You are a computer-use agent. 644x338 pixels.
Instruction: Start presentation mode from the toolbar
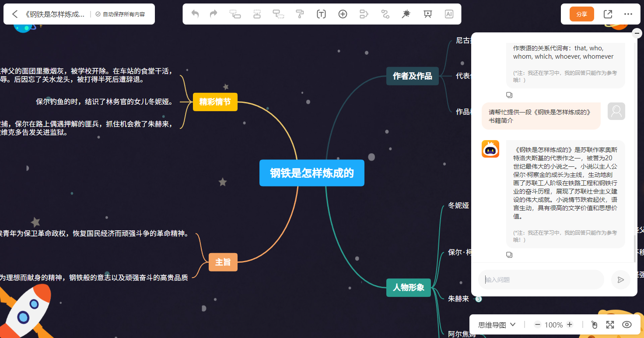(x=427, y=14)
